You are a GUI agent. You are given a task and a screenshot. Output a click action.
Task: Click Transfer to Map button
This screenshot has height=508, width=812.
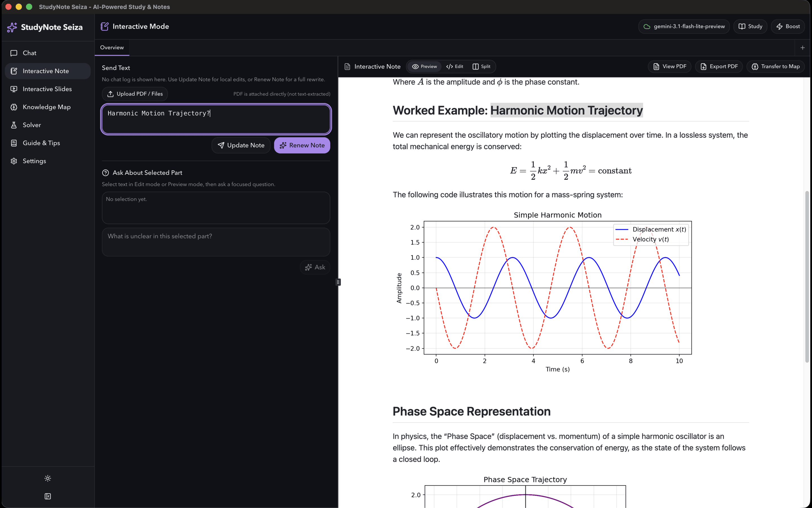776,67
